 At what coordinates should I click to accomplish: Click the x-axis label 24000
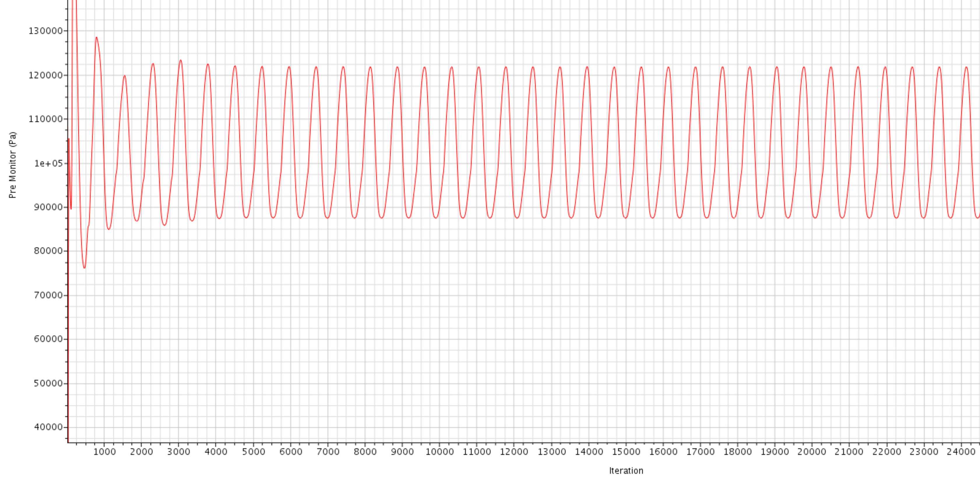pos(961,452)
